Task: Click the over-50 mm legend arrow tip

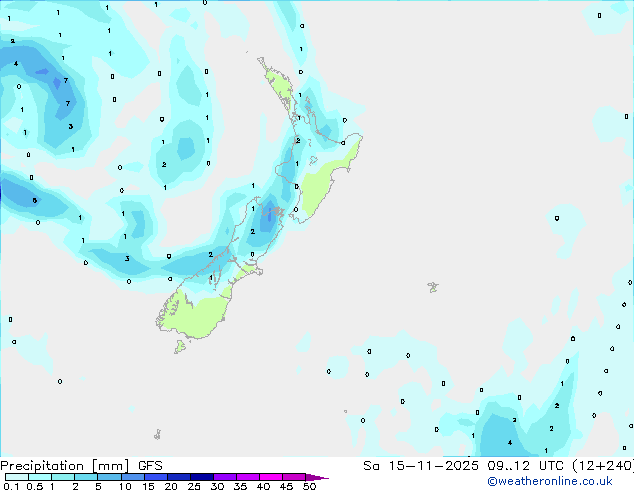Action: click(317, 477)
